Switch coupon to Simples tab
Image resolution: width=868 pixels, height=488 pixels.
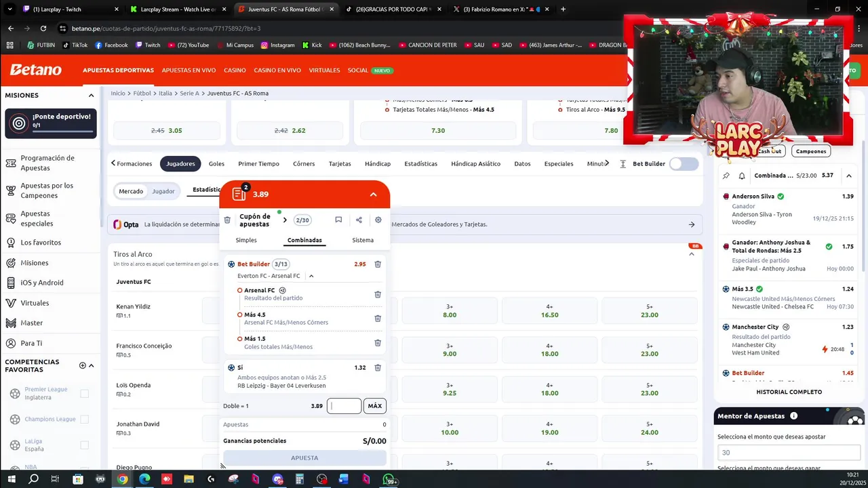246,240
